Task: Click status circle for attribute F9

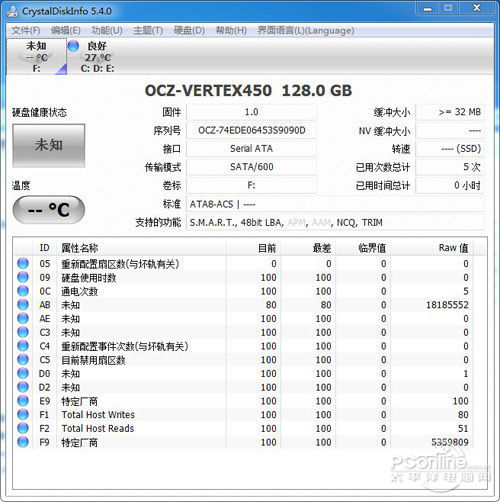Action: click(23, 442)
